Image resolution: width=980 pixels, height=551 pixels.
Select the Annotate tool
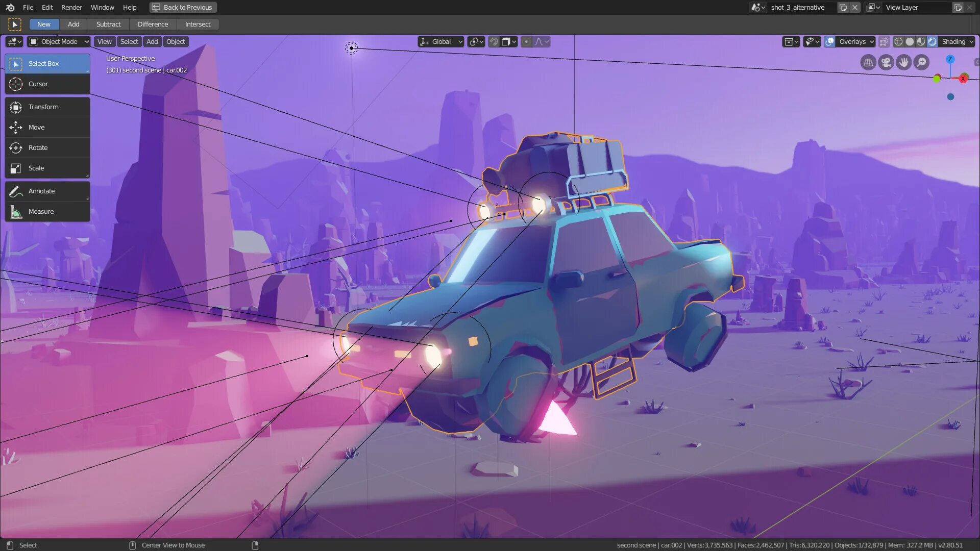(47, 191)
